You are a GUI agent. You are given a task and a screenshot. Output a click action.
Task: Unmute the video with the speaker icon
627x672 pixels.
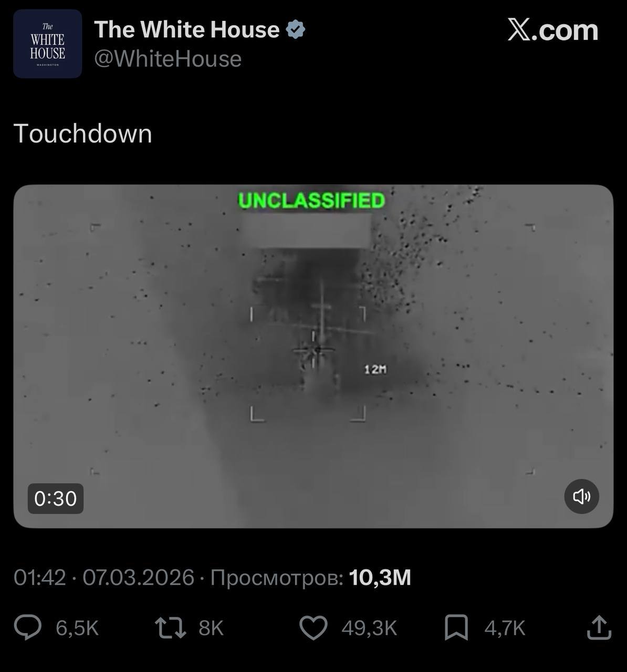(581, 496)
